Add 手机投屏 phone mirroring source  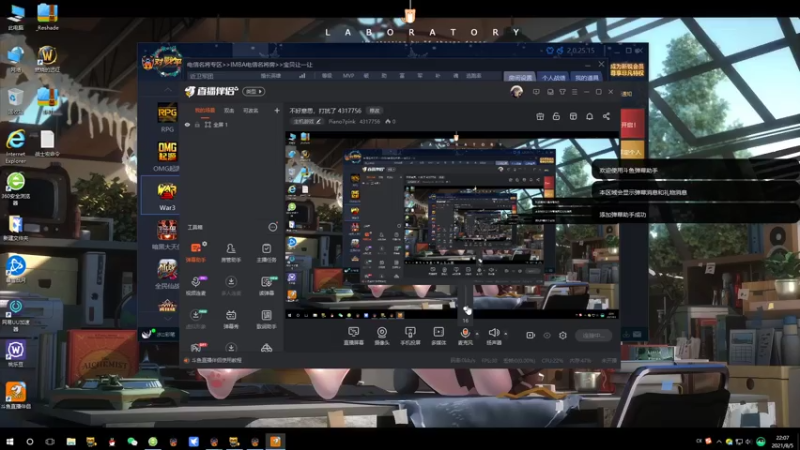point(410,336)
